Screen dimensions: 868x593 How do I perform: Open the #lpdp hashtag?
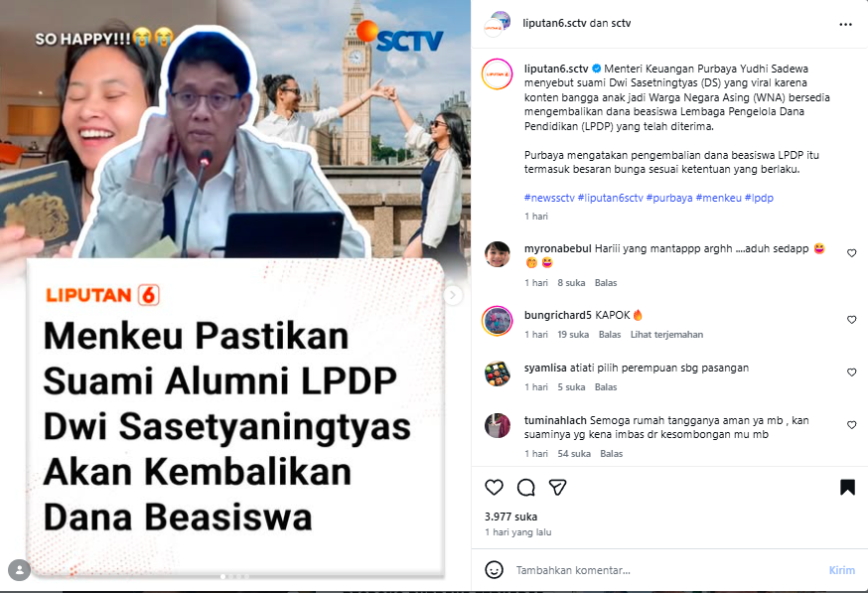(x=759, y=198)
